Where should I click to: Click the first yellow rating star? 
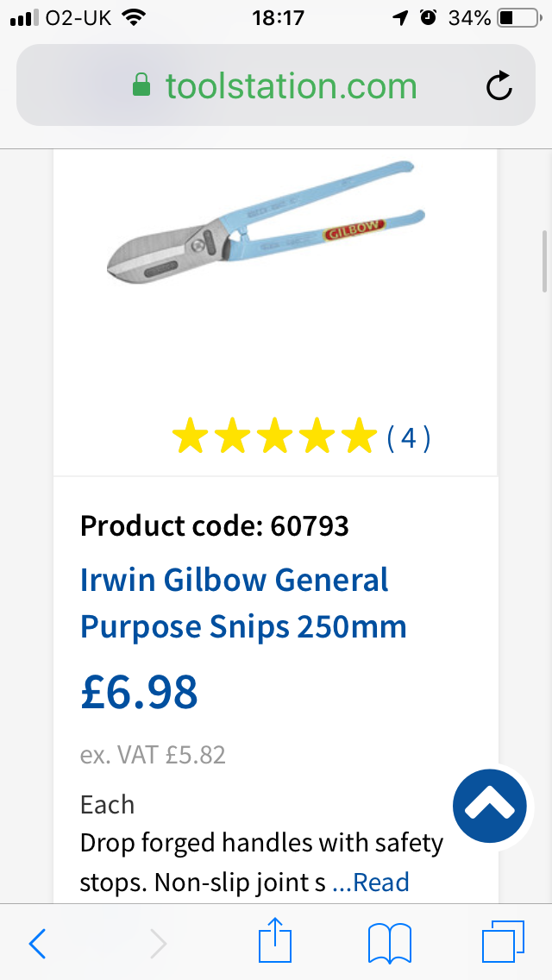point(188,437)
